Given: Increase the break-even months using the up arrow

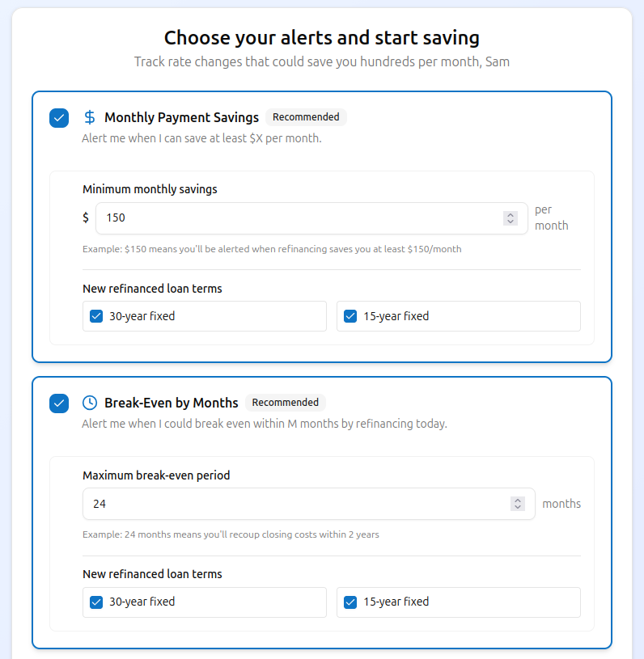Looking at the screenshot, I should pos(518,500).
